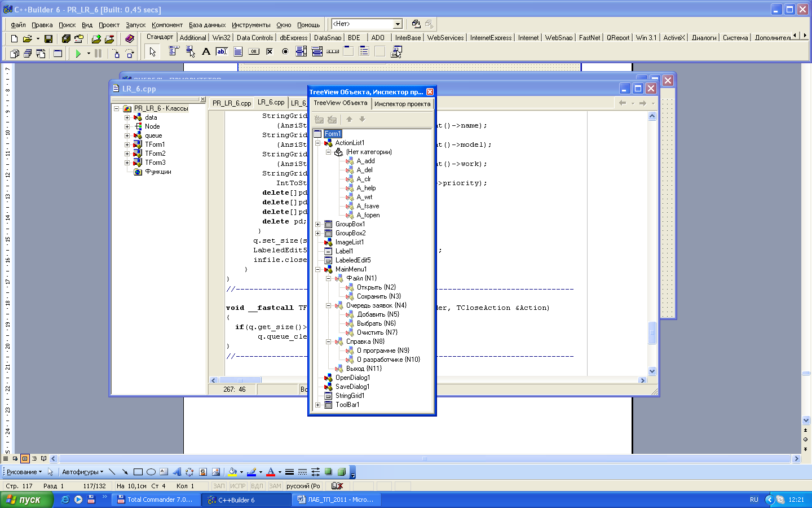
Task: Select the RadioButton component in palette
Action: tap(285, 51)
